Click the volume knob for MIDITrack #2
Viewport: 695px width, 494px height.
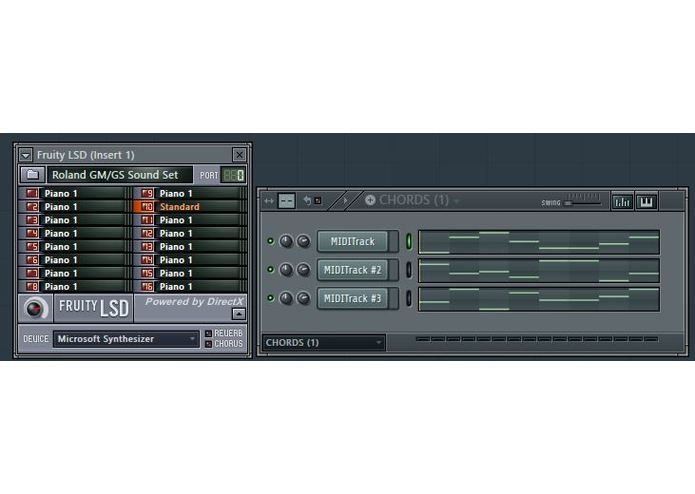(303, 270)
